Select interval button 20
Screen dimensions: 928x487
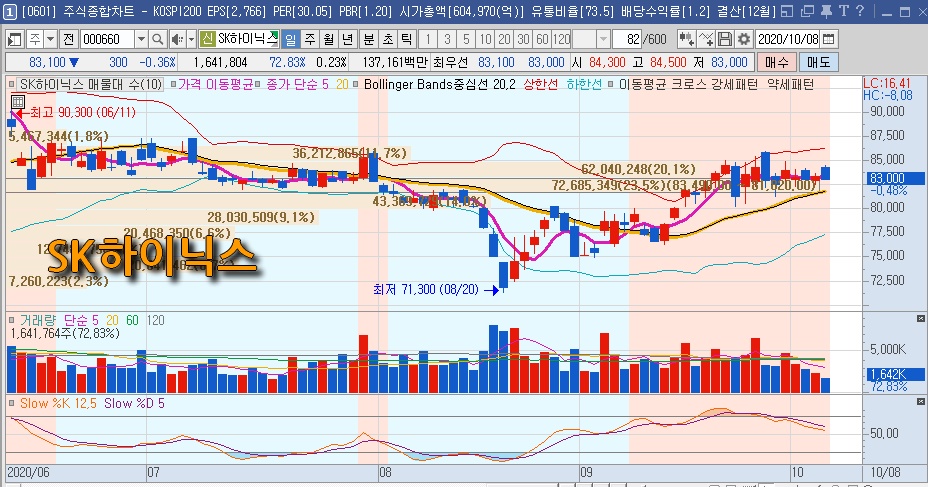tap(504, 40)
